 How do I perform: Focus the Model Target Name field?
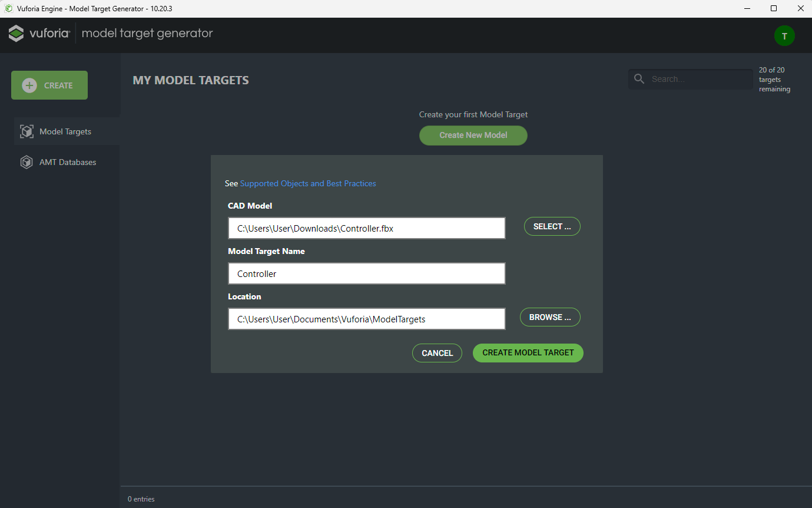click(x=367, y=273)
